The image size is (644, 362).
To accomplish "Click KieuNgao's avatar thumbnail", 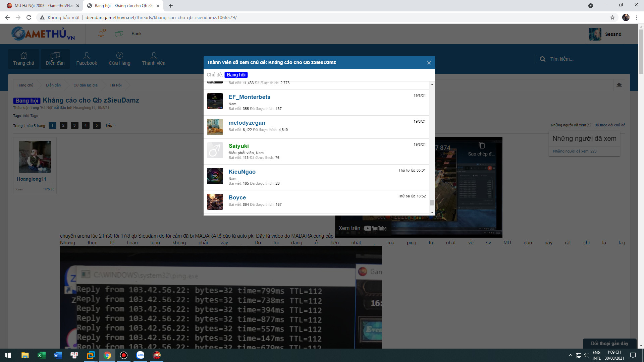I will tap(215, 176).
